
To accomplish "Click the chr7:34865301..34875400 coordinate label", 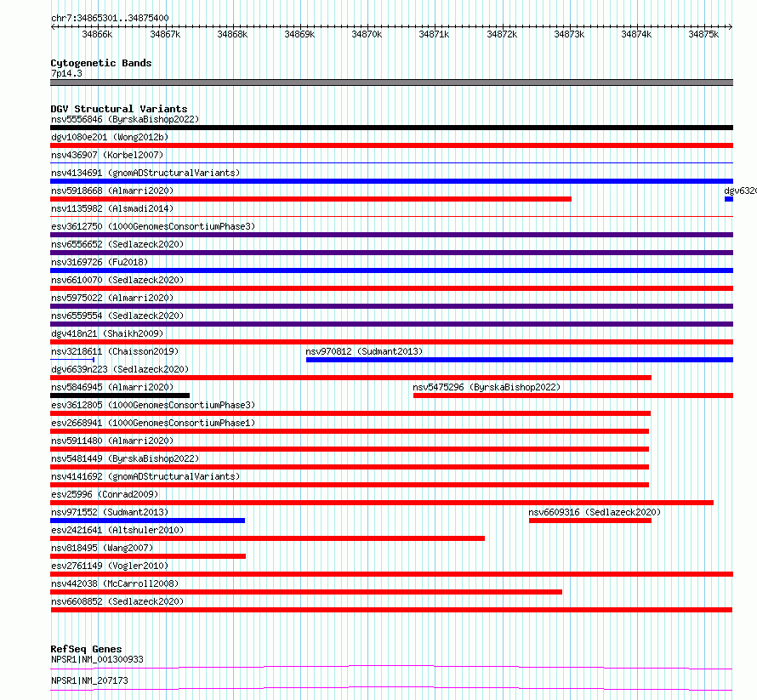I will [x=110, y=18].
